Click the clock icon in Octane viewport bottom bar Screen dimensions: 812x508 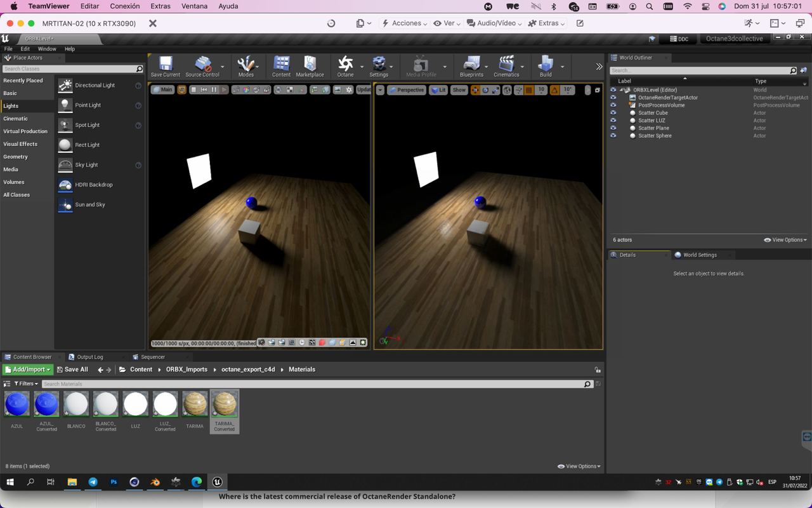[302, 343]
